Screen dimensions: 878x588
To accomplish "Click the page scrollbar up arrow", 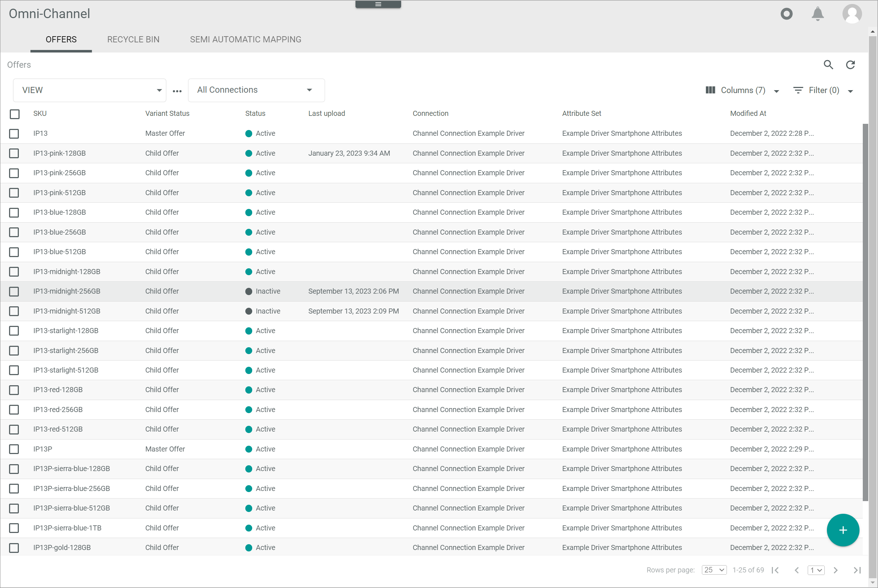I will (x=873, y=31).
